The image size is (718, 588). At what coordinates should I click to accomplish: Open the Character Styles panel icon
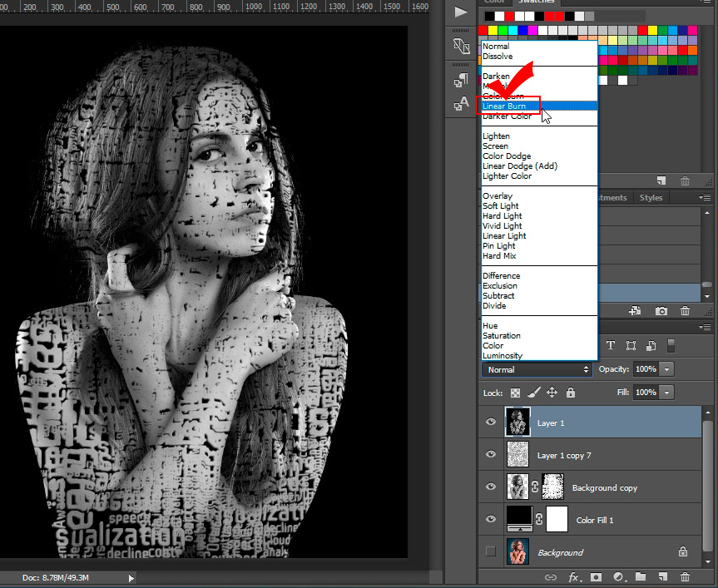coord(461,103)
